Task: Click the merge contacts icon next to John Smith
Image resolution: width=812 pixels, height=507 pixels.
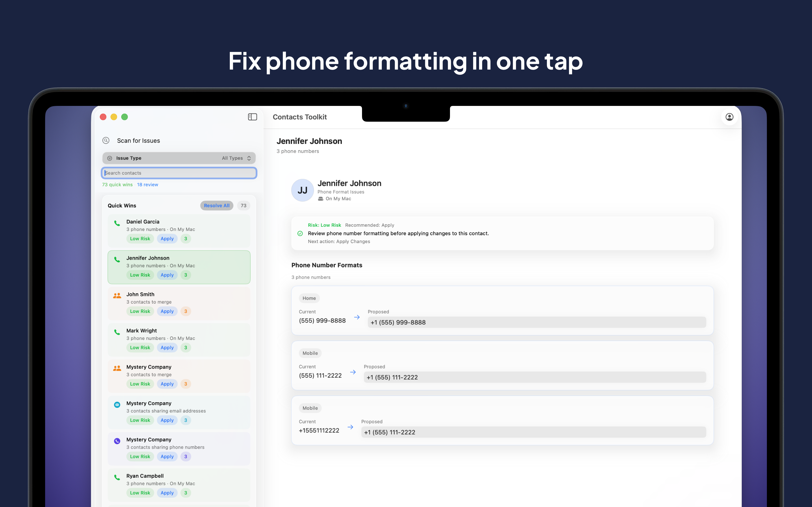Action: coord(117,295)
